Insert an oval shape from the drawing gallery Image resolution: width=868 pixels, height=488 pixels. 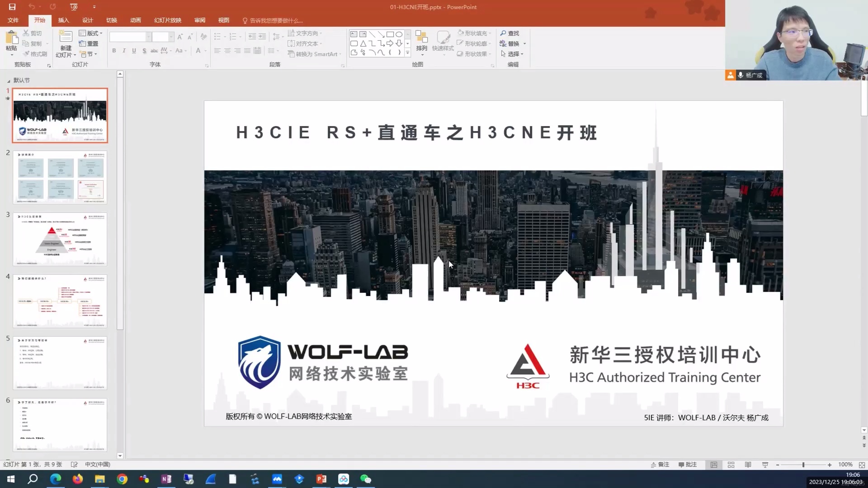tap(399, 34)
